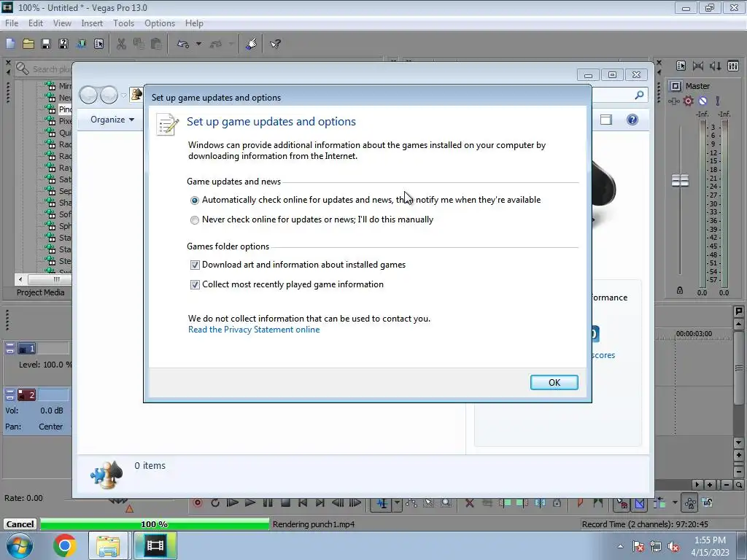Viewport: 747px width, 560px height.
Task: Click Play From Start in the transport bar
Action: (x=233, y=503)
